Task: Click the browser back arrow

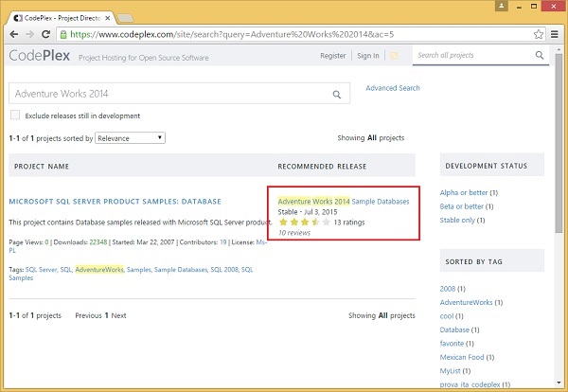Action: click(x=14, y=33)
